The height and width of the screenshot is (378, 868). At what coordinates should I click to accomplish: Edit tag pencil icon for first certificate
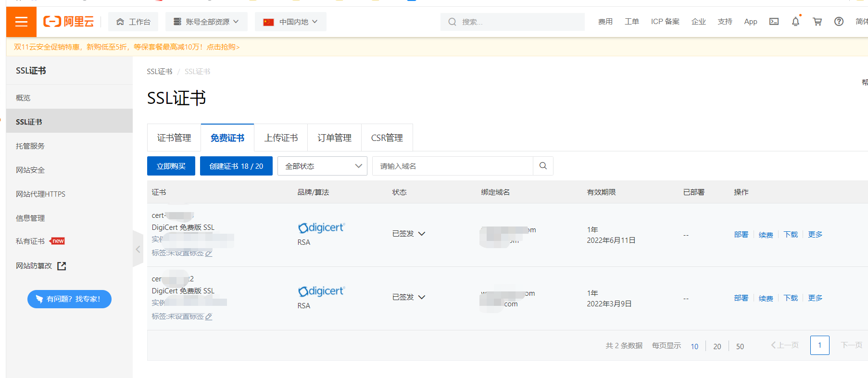(209, 253)
